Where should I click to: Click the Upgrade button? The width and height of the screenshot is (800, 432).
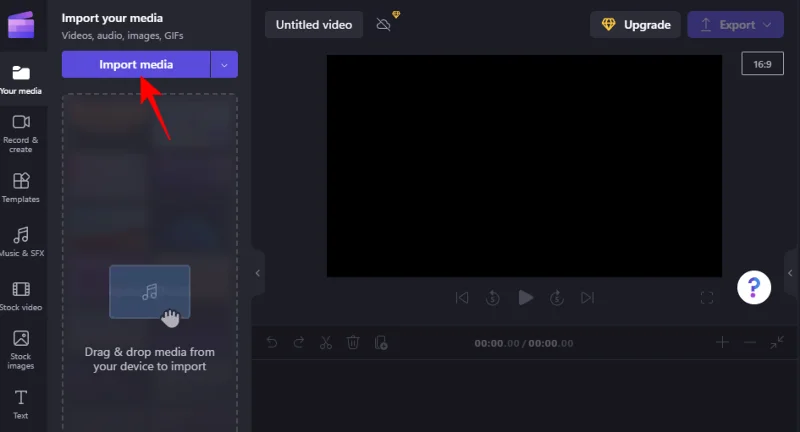(x=636, y=24)
